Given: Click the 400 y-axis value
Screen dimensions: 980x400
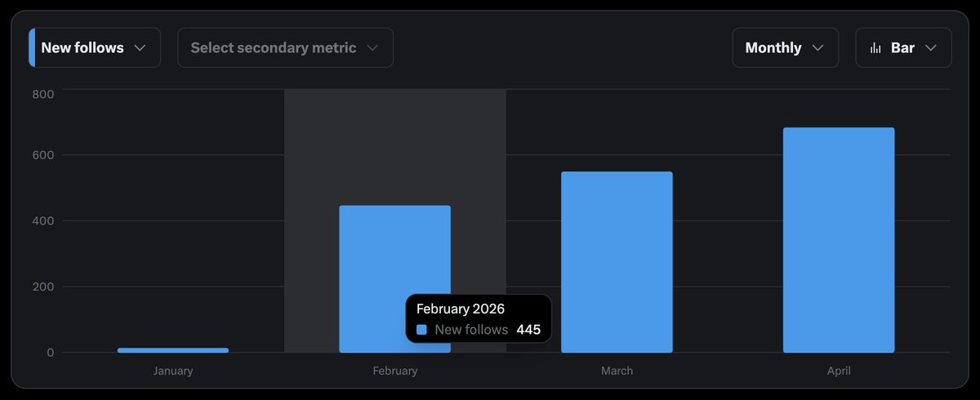Looking at the screenshot, I should pos(43,220).
